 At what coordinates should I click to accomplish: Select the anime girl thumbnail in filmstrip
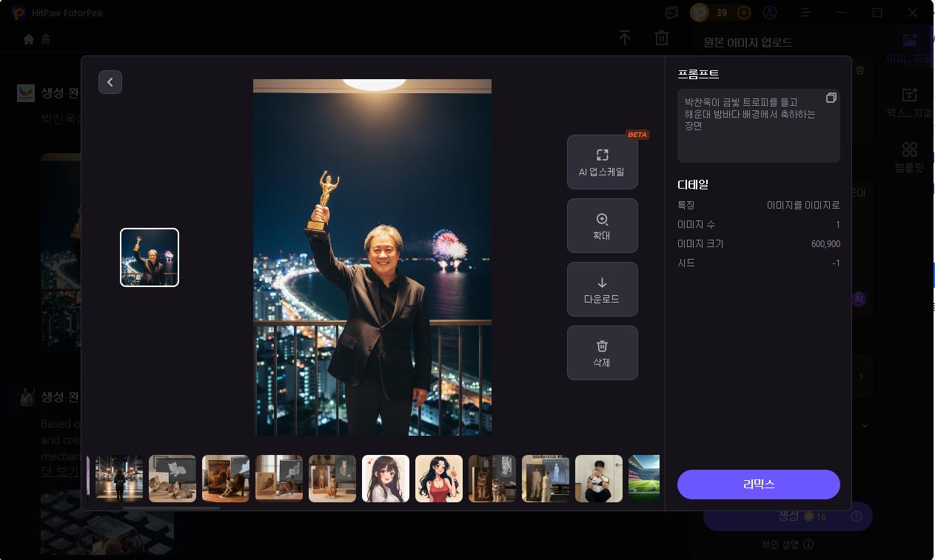pyautogui.click(x=386, y=479)
